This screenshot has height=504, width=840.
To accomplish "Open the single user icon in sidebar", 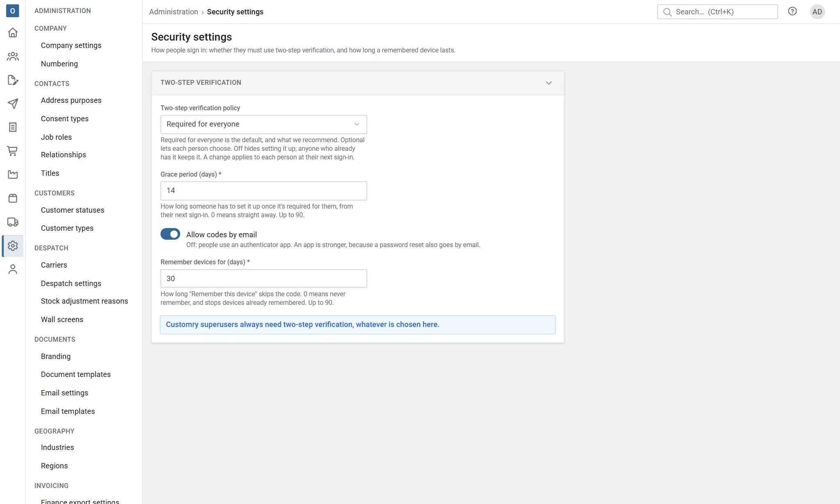I will [13, 269].
